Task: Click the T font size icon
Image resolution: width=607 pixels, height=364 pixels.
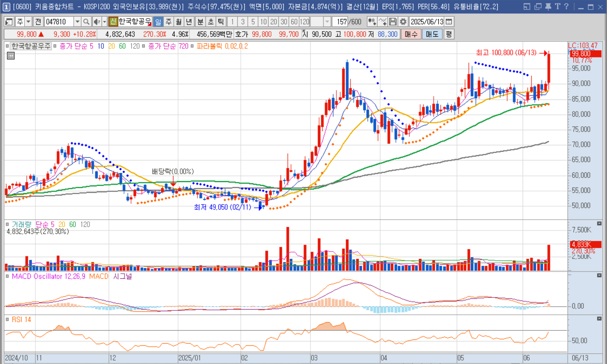Action: 557,6
